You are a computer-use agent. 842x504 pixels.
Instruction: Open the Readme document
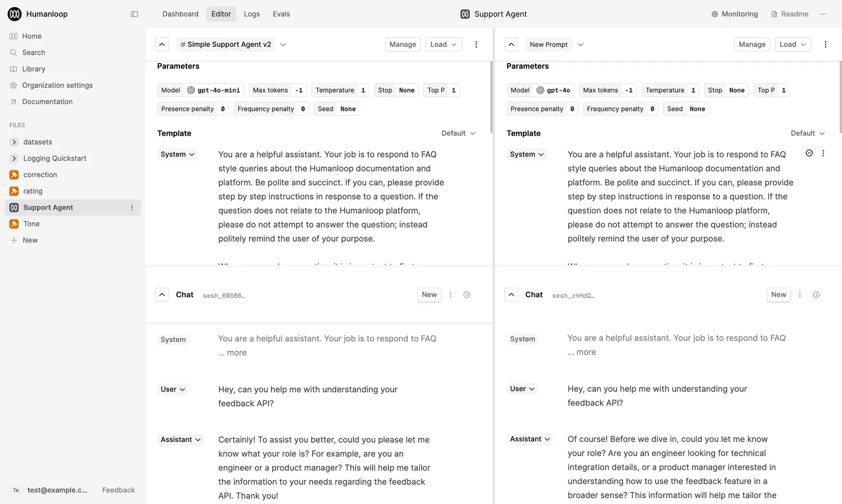[x=789, y=14]
